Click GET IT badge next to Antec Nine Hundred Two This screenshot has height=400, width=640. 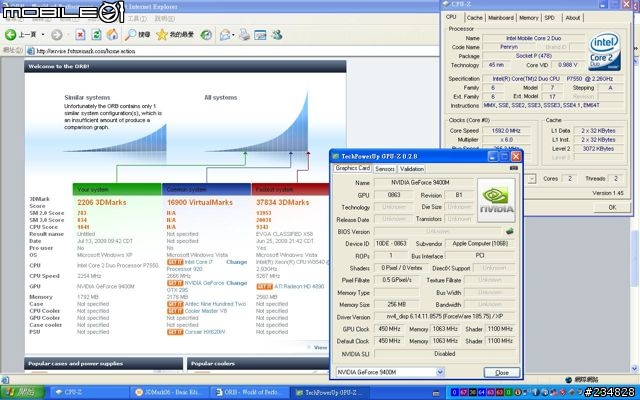175,304
